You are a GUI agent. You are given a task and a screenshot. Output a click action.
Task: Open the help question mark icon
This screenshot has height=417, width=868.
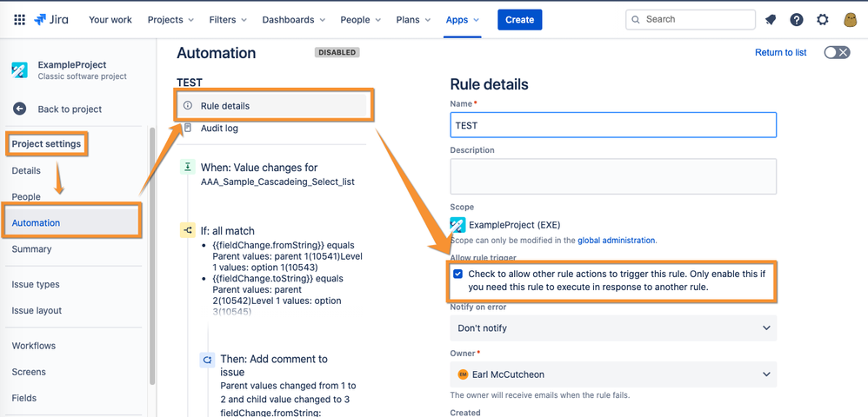[x=796, y=20]
